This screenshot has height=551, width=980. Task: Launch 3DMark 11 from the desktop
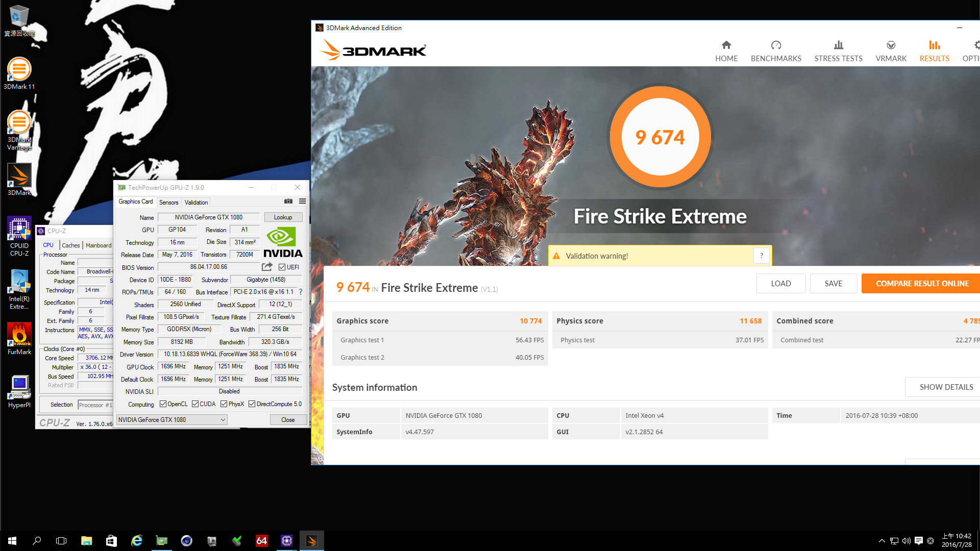(x=19, y=73)
